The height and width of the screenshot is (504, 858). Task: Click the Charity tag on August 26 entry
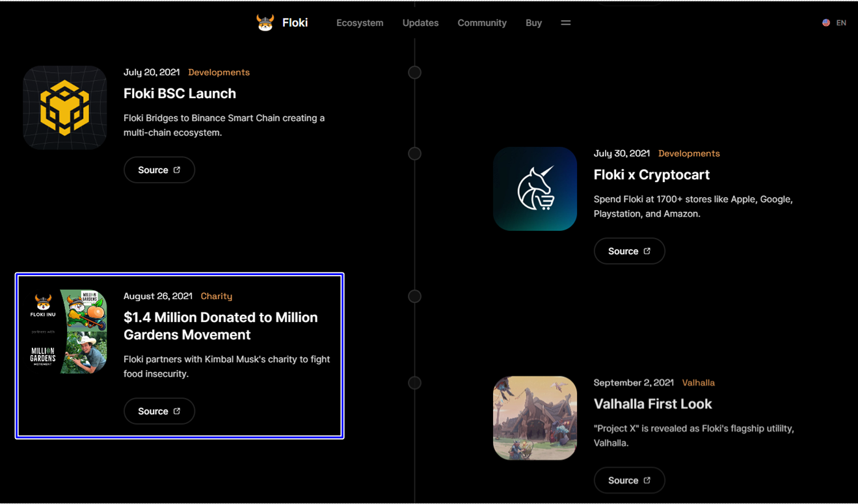click(x=217, y=296)
